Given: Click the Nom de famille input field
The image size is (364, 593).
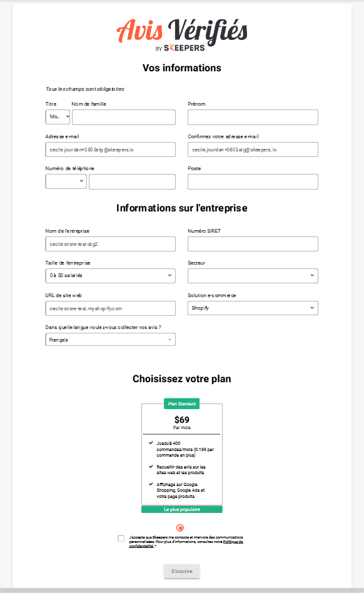Looking at the screenshot, I should (123, 116).
